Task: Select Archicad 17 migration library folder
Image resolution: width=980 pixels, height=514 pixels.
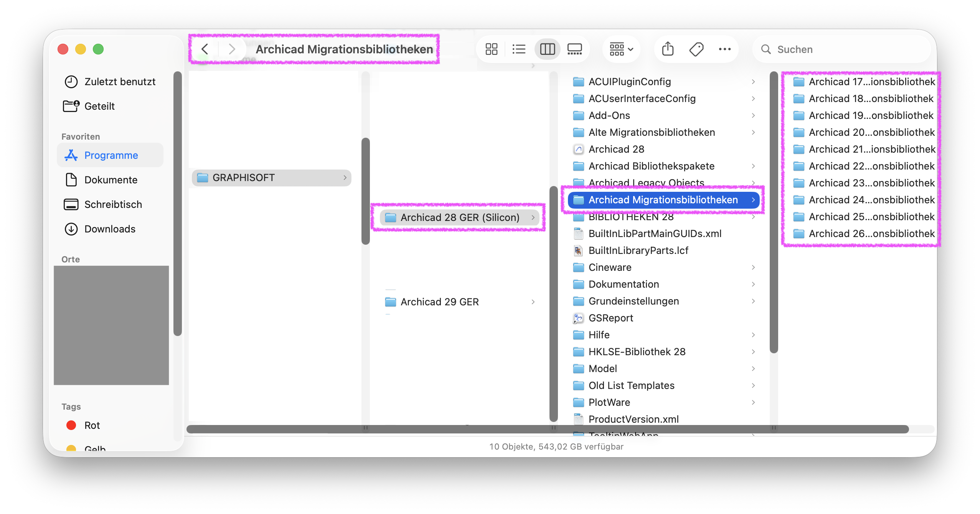Action: 863,82
